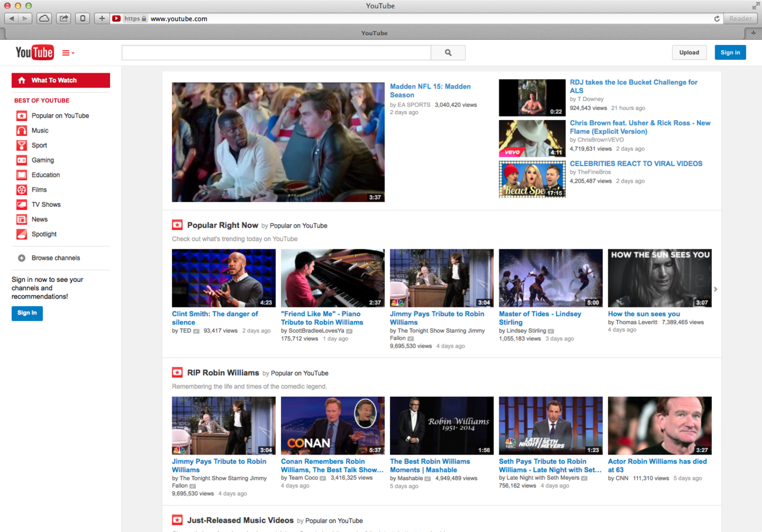Open the Education channel icon
The width and height of the screenshot is (762, 532).
[x=21, y=175]
